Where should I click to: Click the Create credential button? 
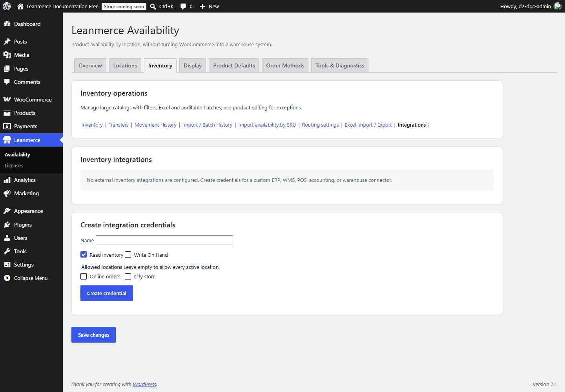click(x=107, y=293)
